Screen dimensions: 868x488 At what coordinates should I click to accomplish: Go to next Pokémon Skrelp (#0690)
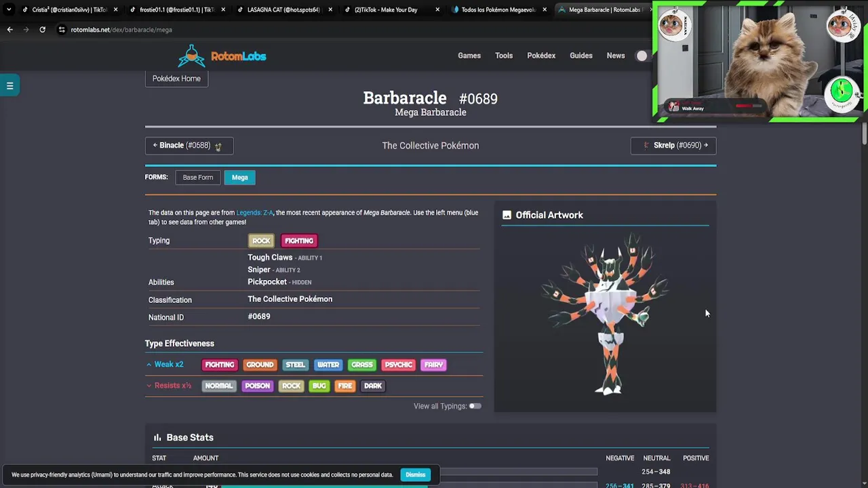673,146
